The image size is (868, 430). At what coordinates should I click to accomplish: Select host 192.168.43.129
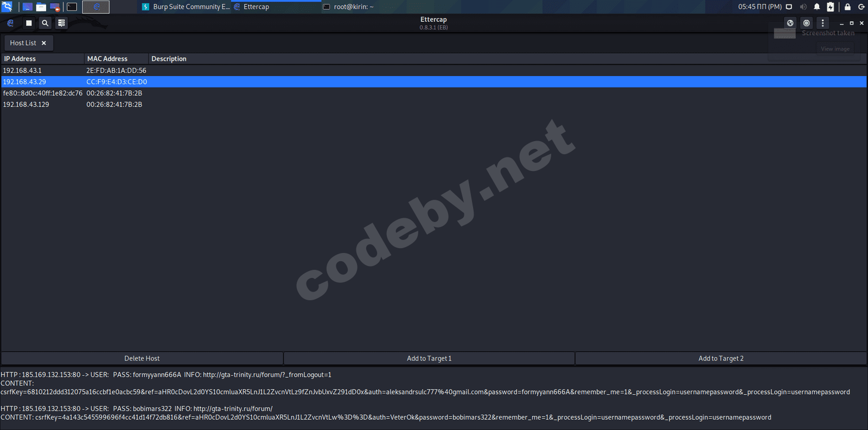tap(433, 105)
